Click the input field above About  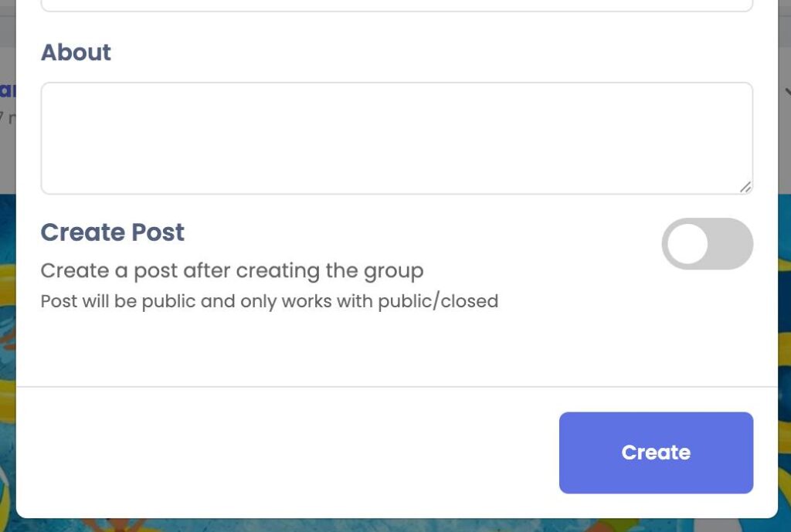(x=396, y=5)
